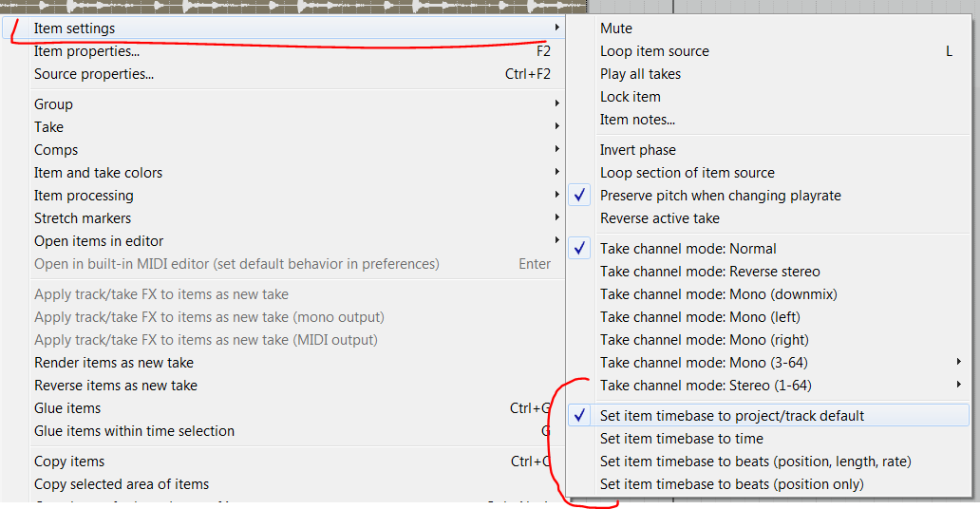Open Take channel mode: Stereo (1-64) submenu
Viewport: 980px width, 509px height.
[x=706, y=386]
